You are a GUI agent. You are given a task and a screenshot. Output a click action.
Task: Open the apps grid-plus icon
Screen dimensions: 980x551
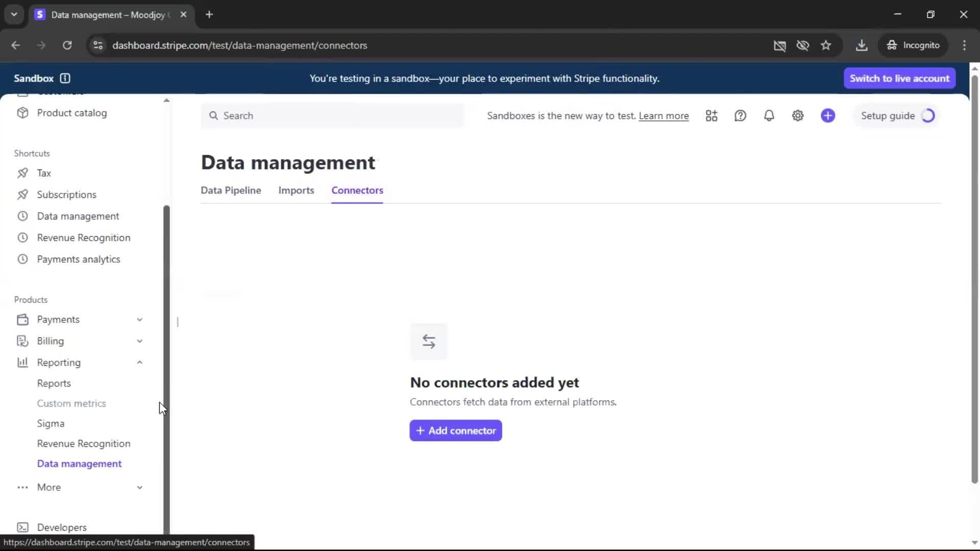712,116
